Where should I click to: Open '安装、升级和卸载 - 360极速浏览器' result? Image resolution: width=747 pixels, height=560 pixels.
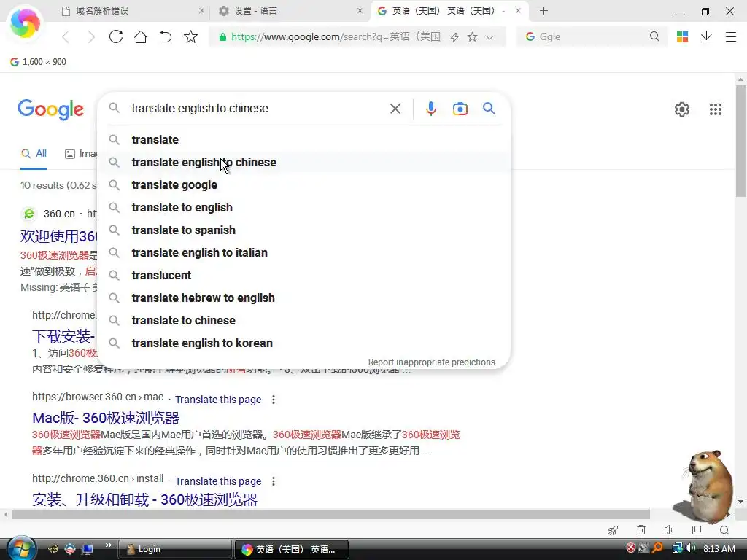145,499
